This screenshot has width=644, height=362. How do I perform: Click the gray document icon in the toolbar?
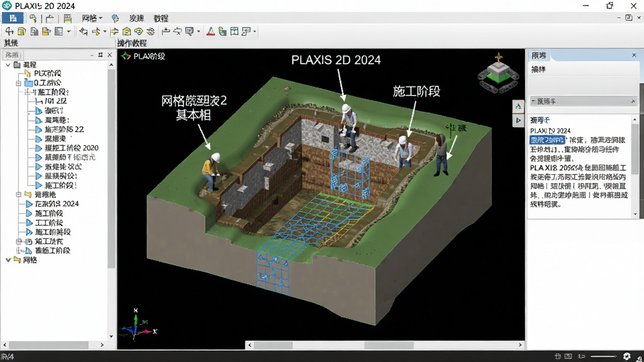point(34,31)
